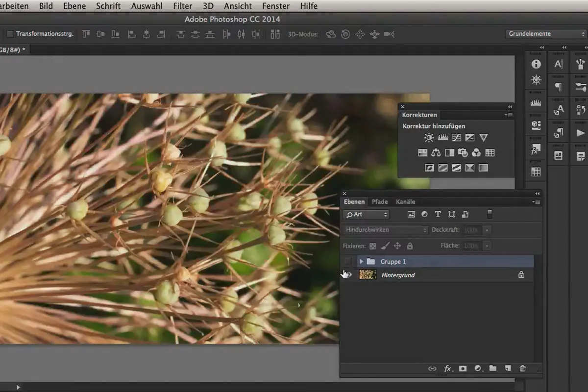Open the Histogram panel icon
This screenshot has width=588, height=392.
point(536,103)
